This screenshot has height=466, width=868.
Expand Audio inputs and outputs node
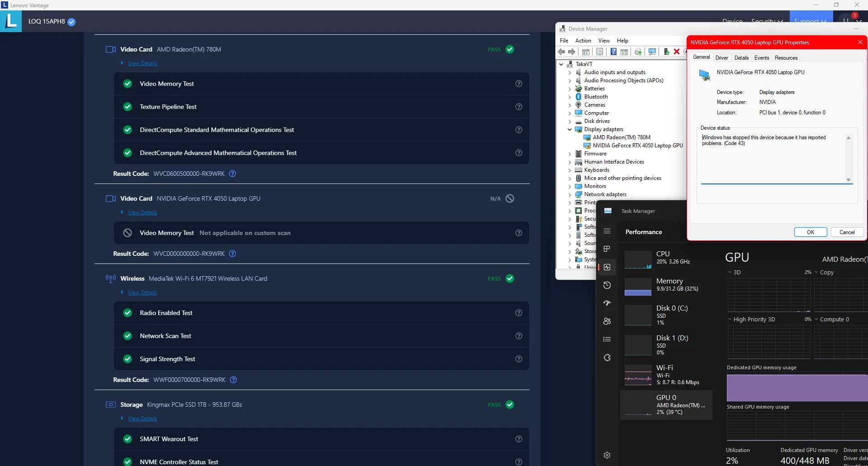click(569, 72)
